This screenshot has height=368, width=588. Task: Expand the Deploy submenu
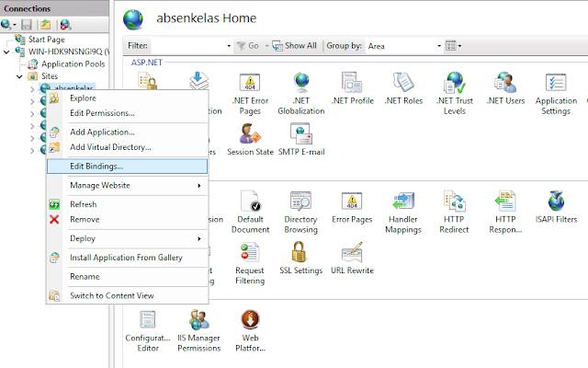tap(127, 238)
